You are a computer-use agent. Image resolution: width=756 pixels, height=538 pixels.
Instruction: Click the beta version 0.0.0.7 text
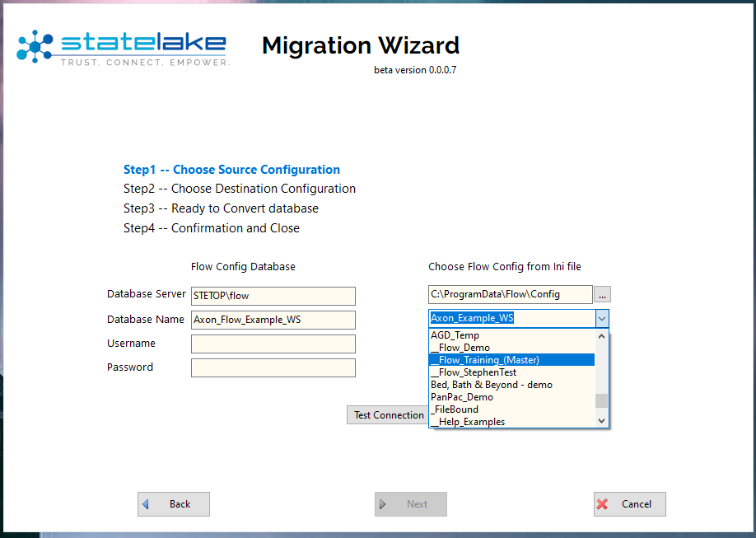click(415, 70)
